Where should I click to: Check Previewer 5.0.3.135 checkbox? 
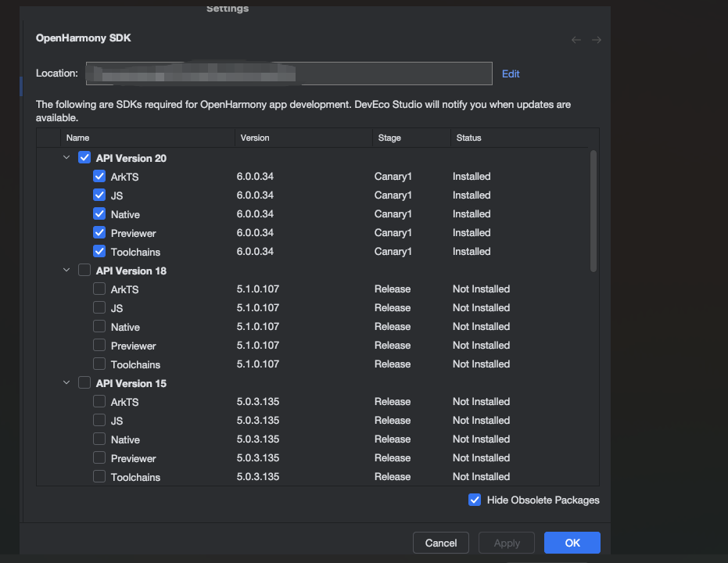(x=99, y=457)
